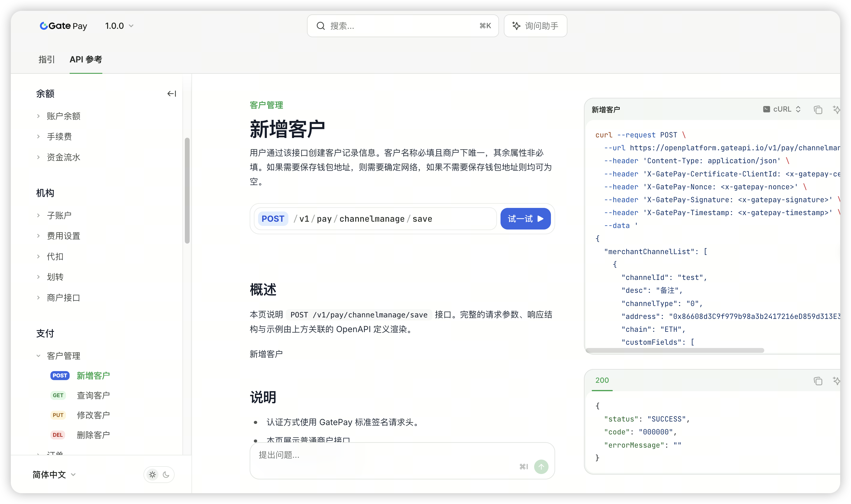Screen dimensions: 851x504
Task: Expand the 费用设置 section
Action: point(64,236)
